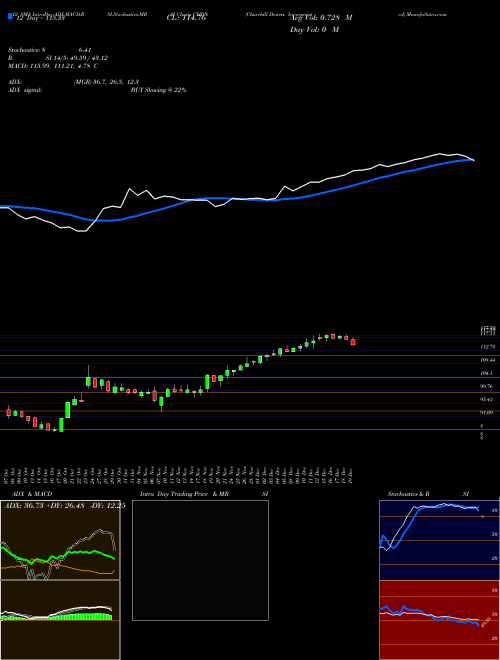Viewport: 500px width, 660px height.
Task: Click the blue 12 Day SMA legend square
Action: tap(10, 17)
